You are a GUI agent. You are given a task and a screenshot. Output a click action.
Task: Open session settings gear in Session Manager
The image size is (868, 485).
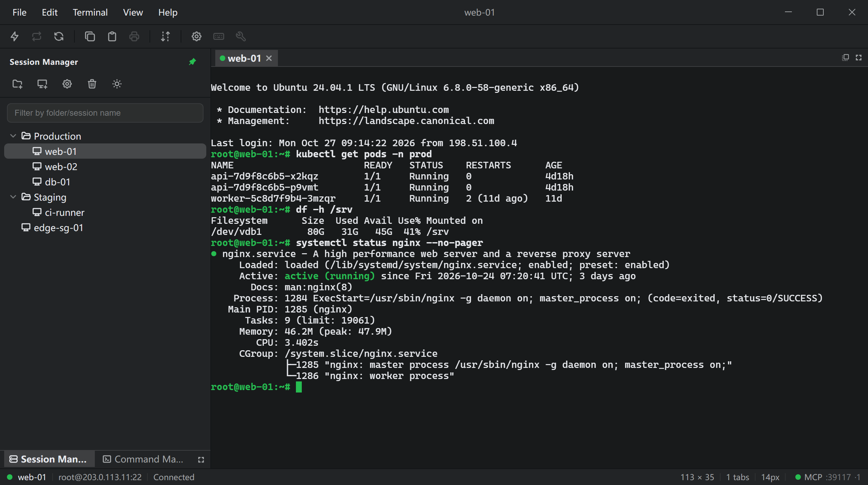coord(67,84)
